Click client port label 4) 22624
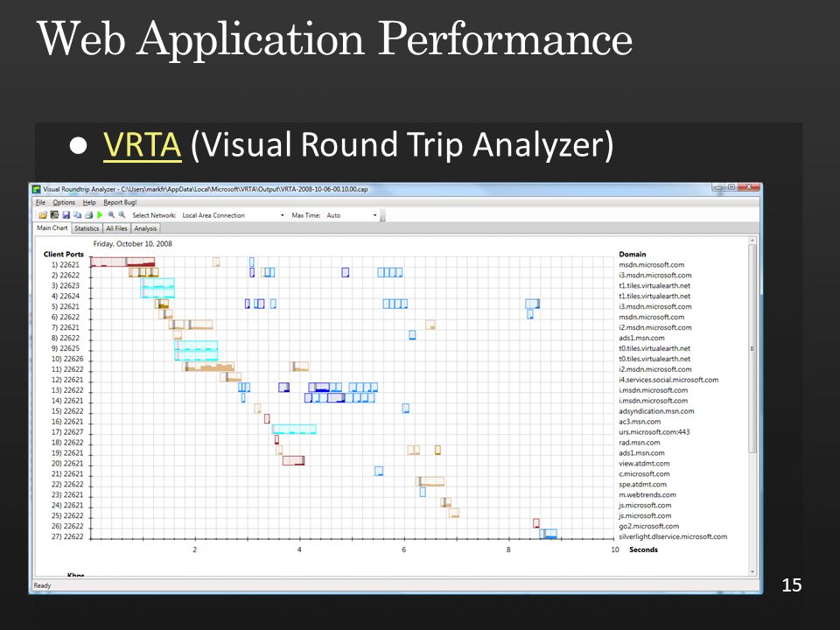This screenshot has width=840, height=630. point(66,297)
